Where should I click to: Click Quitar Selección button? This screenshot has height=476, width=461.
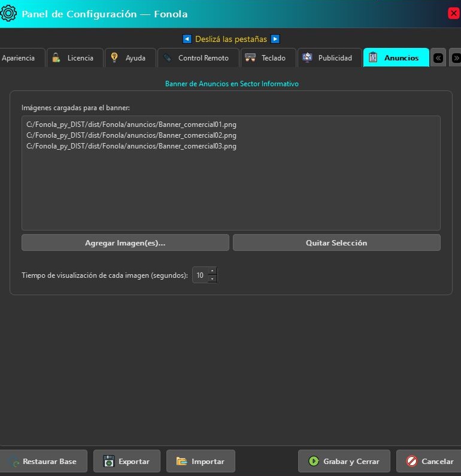[x=336, y=242]
